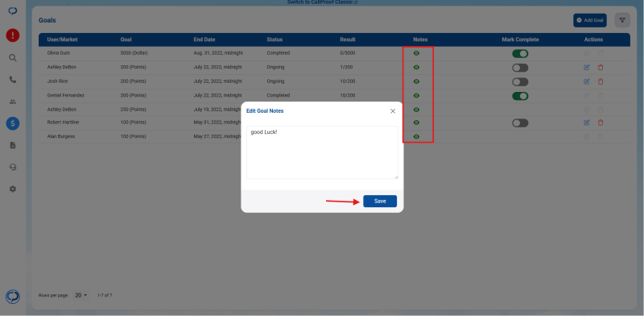This screenshot has width=644, height=316.
Task: View notes eye icon for Olivia Gum
Action: point(416,53)
